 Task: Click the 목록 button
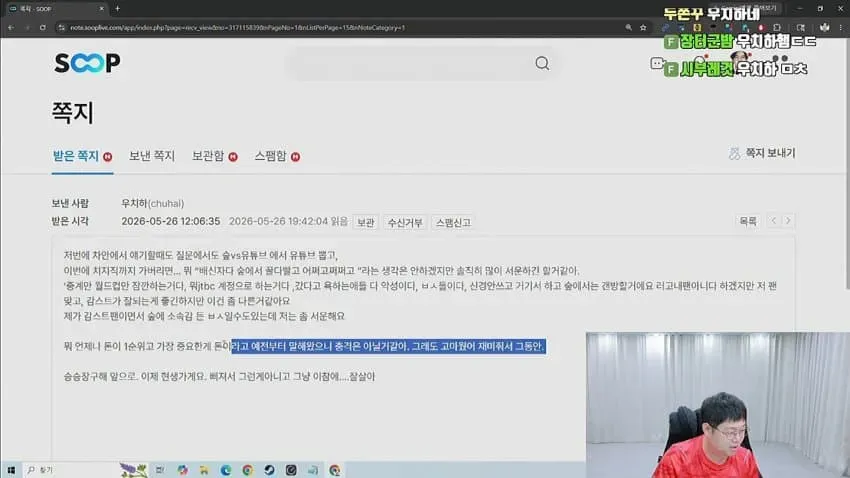[x=748, y=221]
